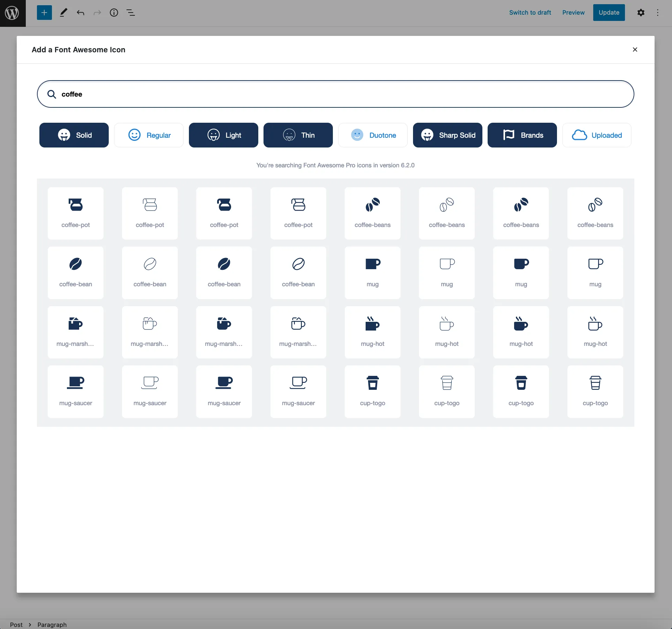
Task: Close the Add a Font Awesome Icon dialog
Action: [x=635, y=50]
